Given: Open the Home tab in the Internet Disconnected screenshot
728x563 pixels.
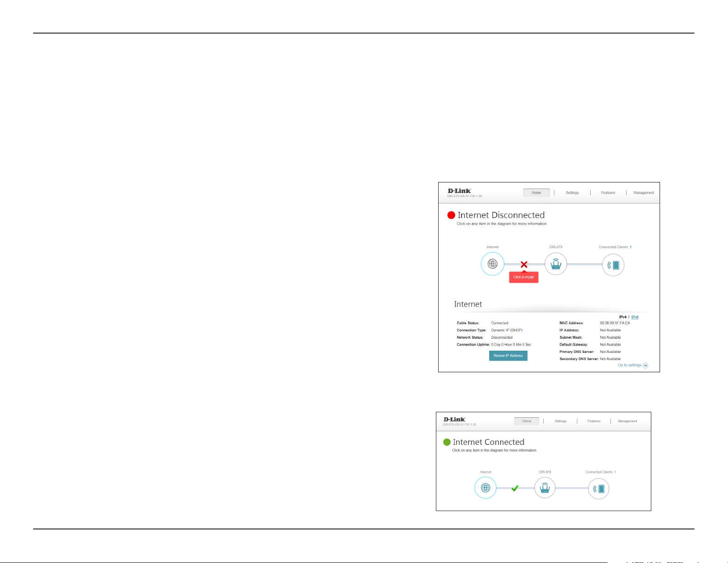Looking at the screenshot, I should pyautogui.click(x=536, y=193).
